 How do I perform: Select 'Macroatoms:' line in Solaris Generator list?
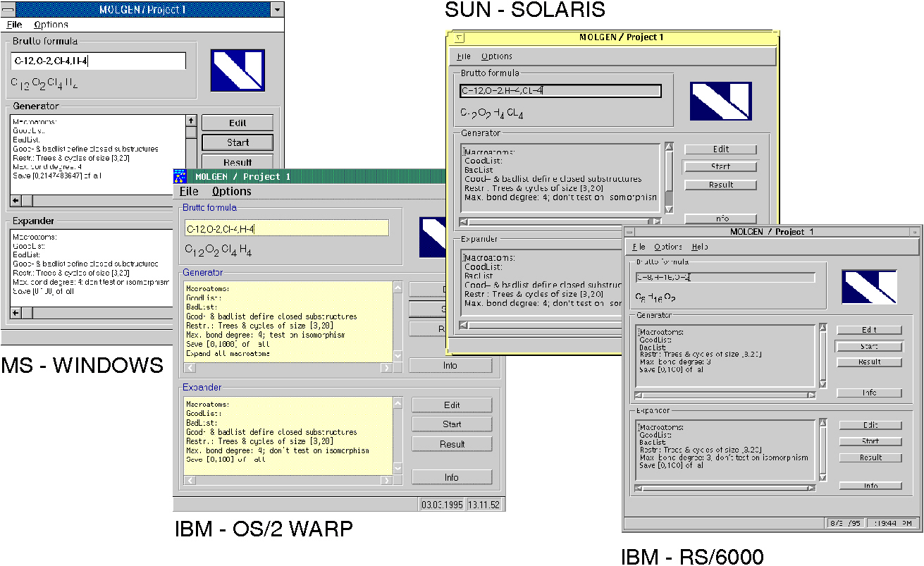(490, 152)
